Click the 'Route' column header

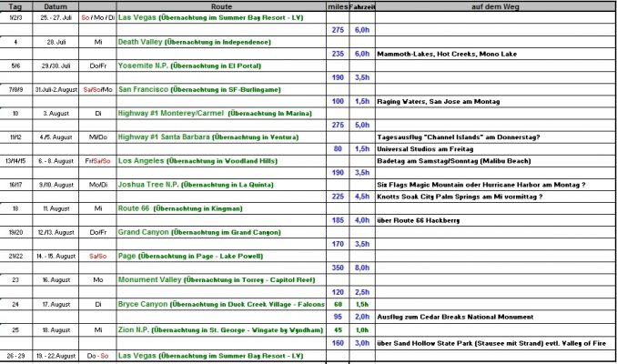(x=219, y=6)
